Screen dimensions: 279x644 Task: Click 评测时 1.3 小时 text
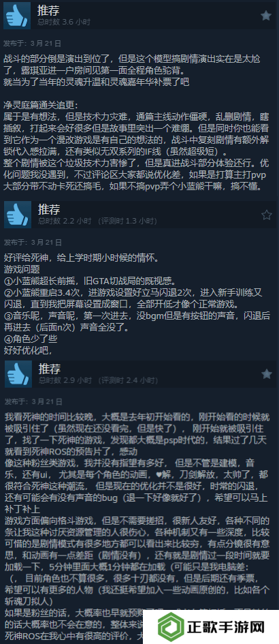[x=128, y=221]
